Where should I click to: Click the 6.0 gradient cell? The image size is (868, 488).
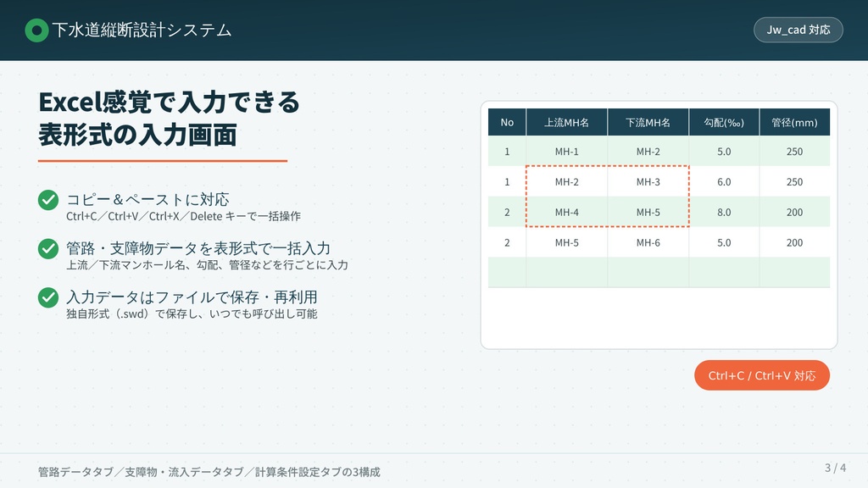click(x=724, y=181)
